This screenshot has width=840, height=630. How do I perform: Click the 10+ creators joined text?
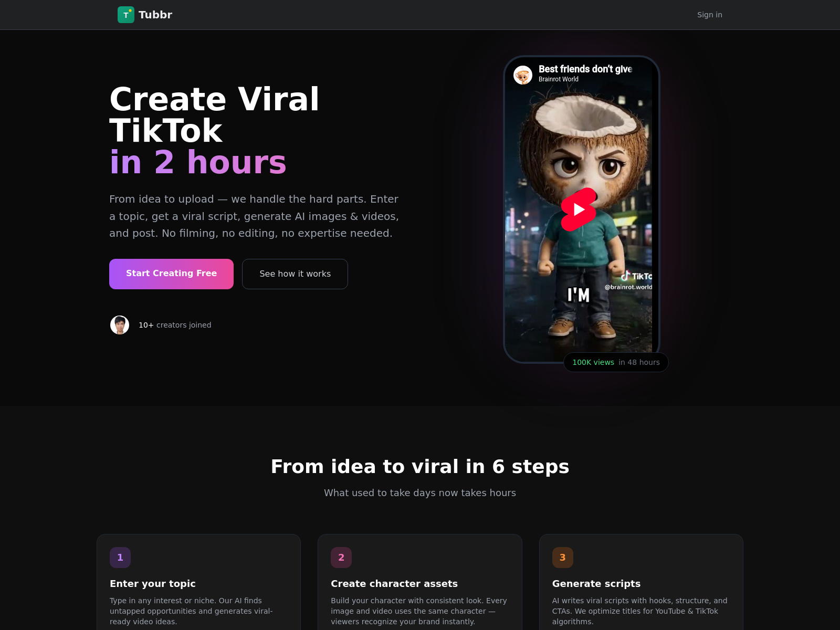[x=175, y=325]
